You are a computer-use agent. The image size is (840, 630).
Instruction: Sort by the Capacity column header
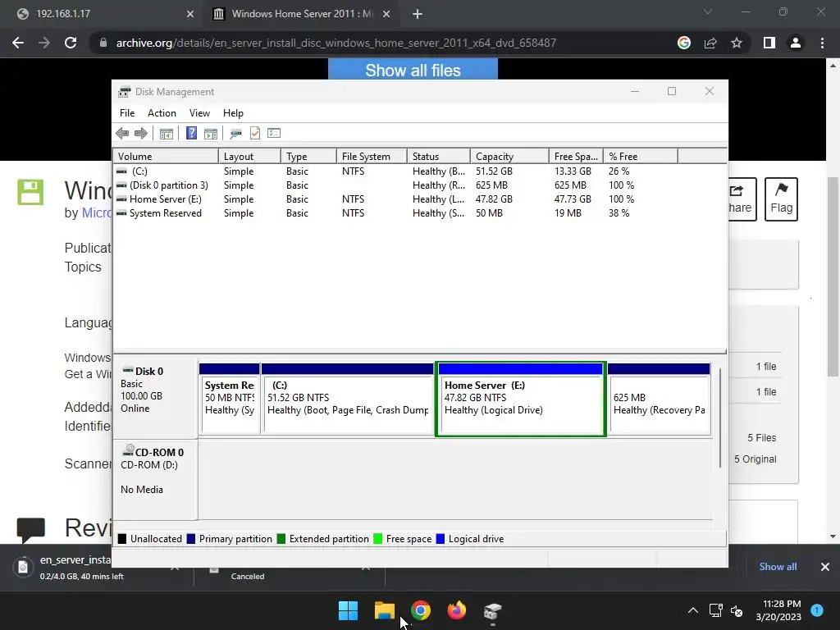[x=509, y=157]
